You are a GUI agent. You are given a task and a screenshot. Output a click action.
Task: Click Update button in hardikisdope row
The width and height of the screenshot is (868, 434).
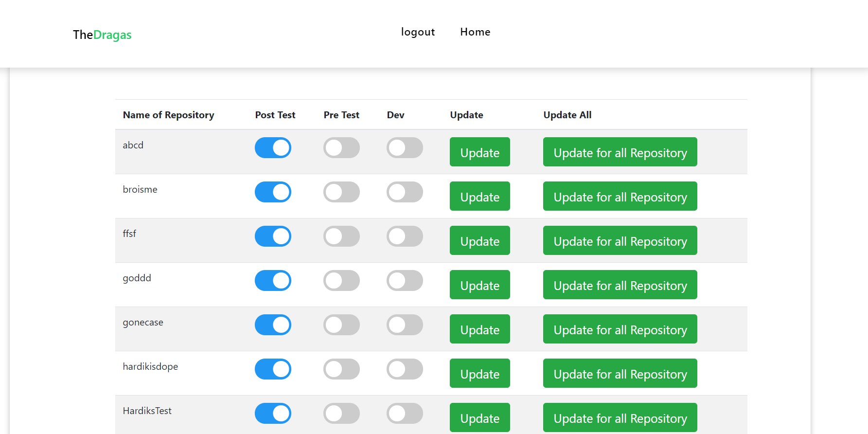coord(480,373)
